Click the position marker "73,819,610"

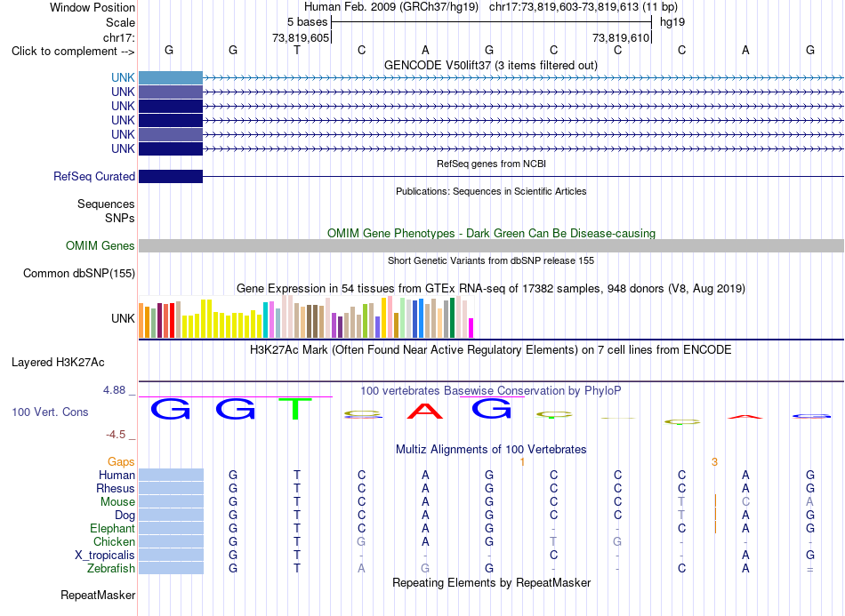tap(621, 37)
